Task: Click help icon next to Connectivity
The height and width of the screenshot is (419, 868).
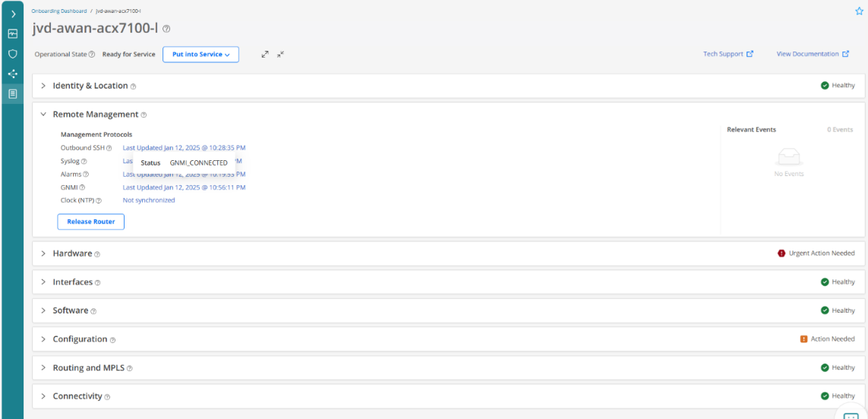Action: tap(107, 398)
